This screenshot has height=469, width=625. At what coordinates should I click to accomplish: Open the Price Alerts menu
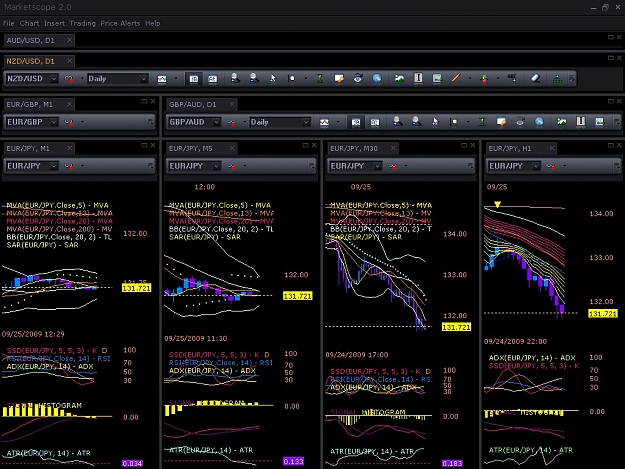click(x=120, y=24)
